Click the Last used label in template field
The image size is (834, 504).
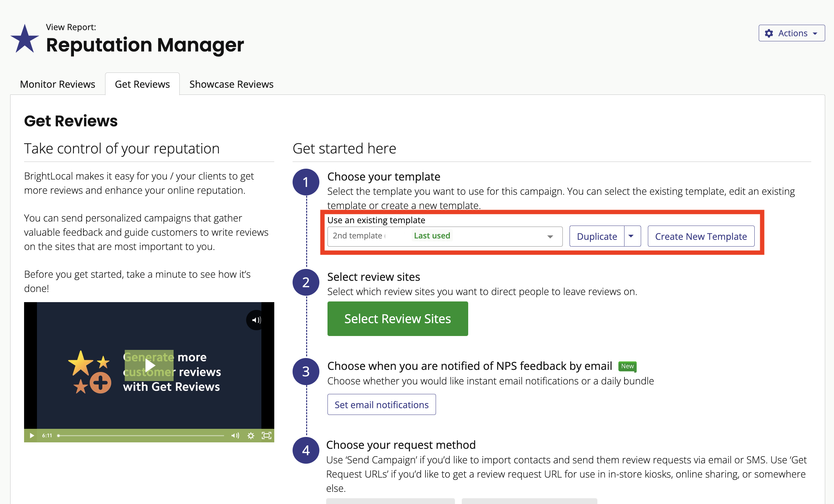tap(432, 235)
